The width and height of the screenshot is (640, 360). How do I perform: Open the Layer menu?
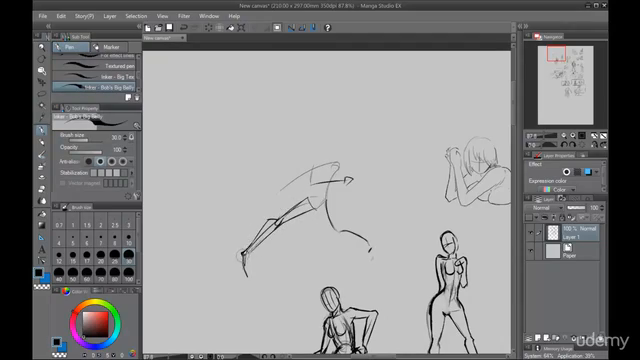(x=110, y=16)
